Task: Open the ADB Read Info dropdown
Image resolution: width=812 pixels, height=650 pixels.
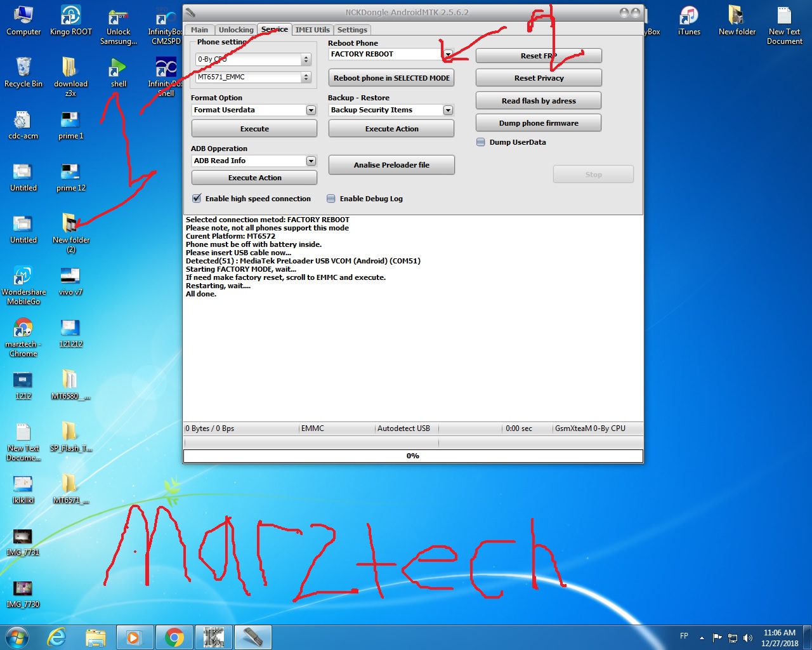Action: coord(311,161)
